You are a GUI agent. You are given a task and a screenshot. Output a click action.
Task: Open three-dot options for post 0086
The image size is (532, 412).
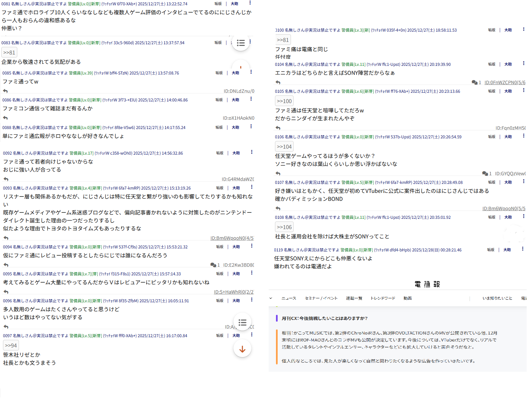click(251, 99)
